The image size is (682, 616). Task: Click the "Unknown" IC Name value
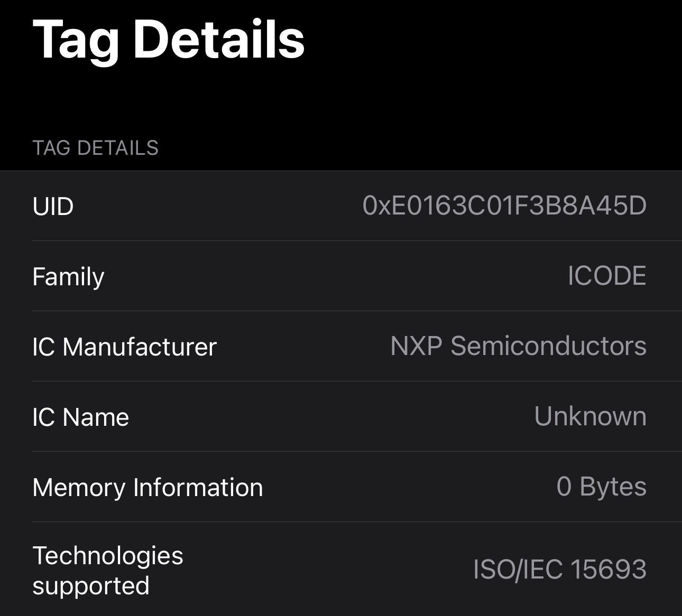tap(590, 416)
